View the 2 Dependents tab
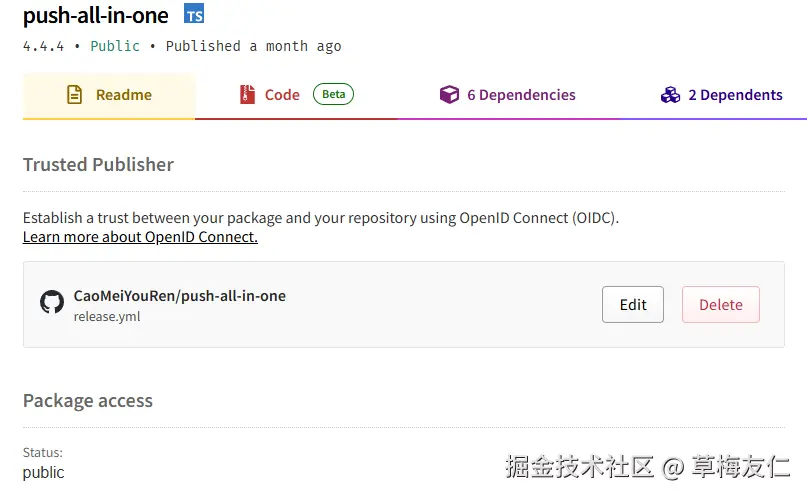 pyautogui.click(x=735, y=95)
